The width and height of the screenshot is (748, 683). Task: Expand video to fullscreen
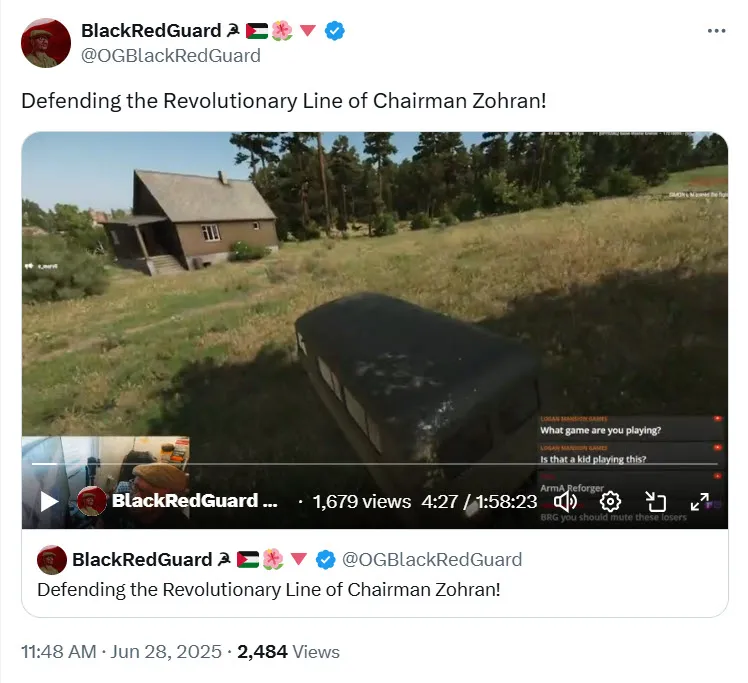point(700,502)
